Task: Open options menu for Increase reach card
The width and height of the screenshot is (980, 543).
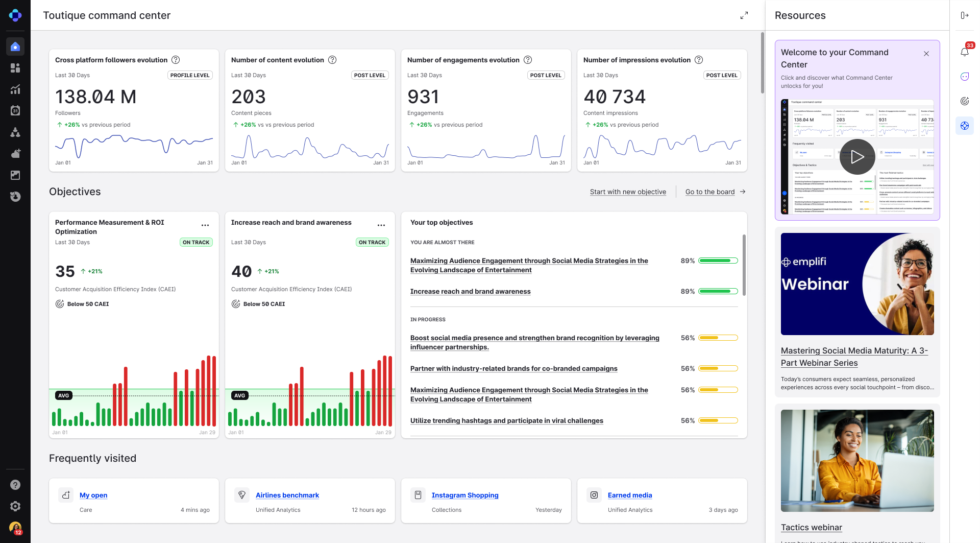Action: click(x=381, y=225)
